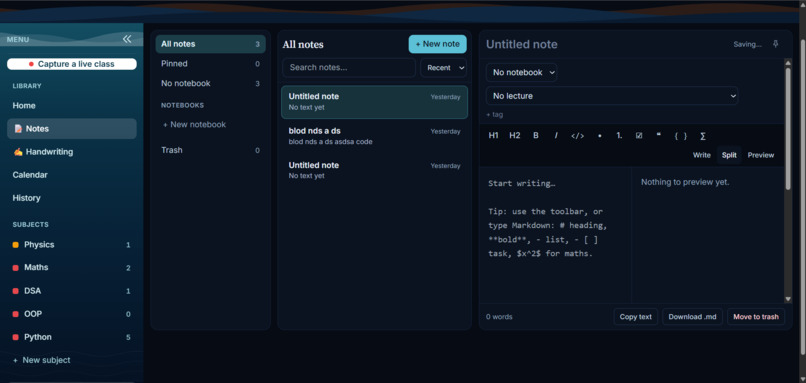The image size is (806, 383).
Task: Toggle bold formatting
Action: pyautogui.click(x=536, y=136)
